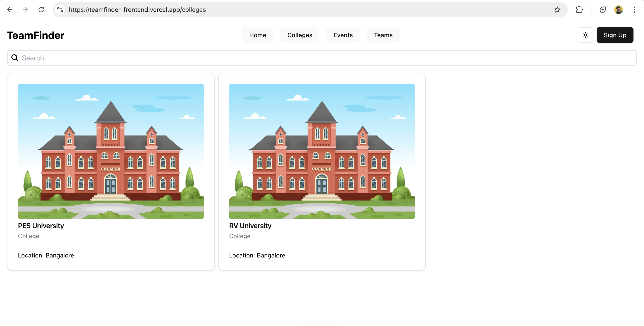Navigate to Events page
This screenshot has width=644, height=326.
tap(343, 35)
